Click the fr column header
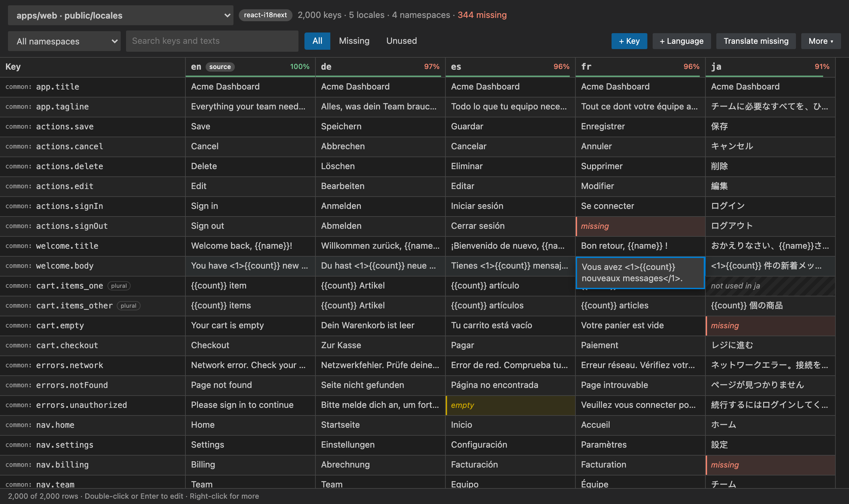 point(640,67)
